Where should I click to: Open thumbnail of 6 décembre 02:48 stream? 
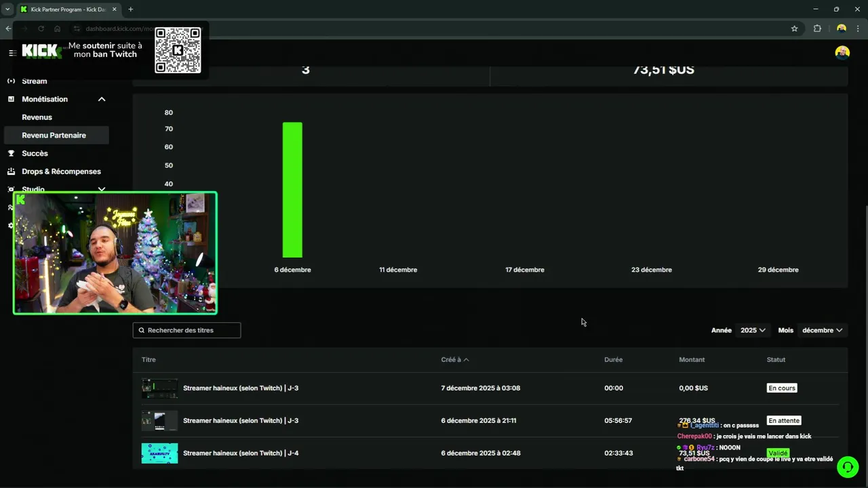(x=159, y=453)
